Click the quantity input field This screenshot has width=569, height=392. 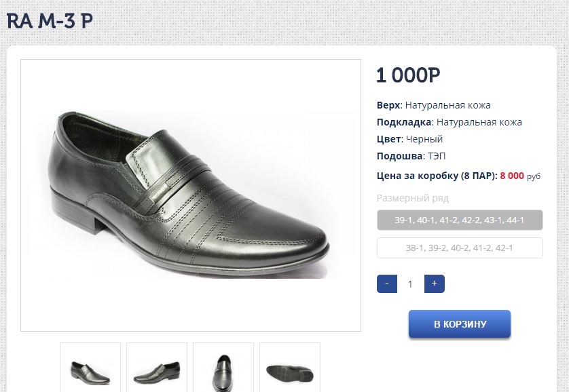410,284
